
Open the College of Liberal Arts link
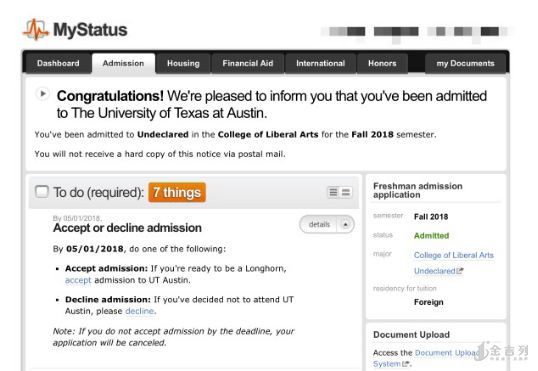pyautogui.click(x=454, y=255)
